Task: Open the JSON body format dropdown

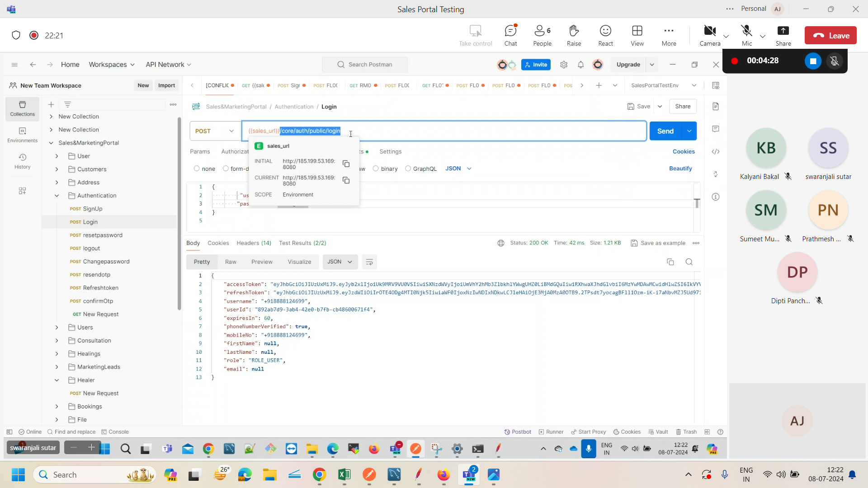Action: [458, 169]
